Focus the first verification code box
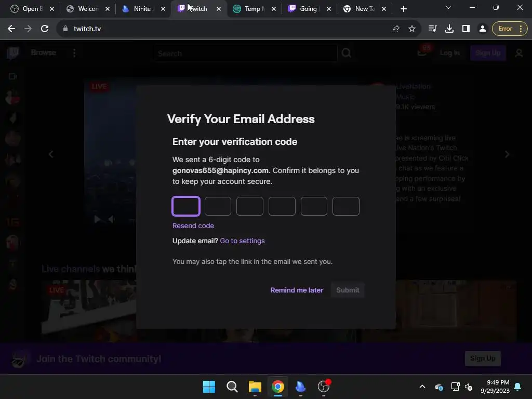 point(186,206)
